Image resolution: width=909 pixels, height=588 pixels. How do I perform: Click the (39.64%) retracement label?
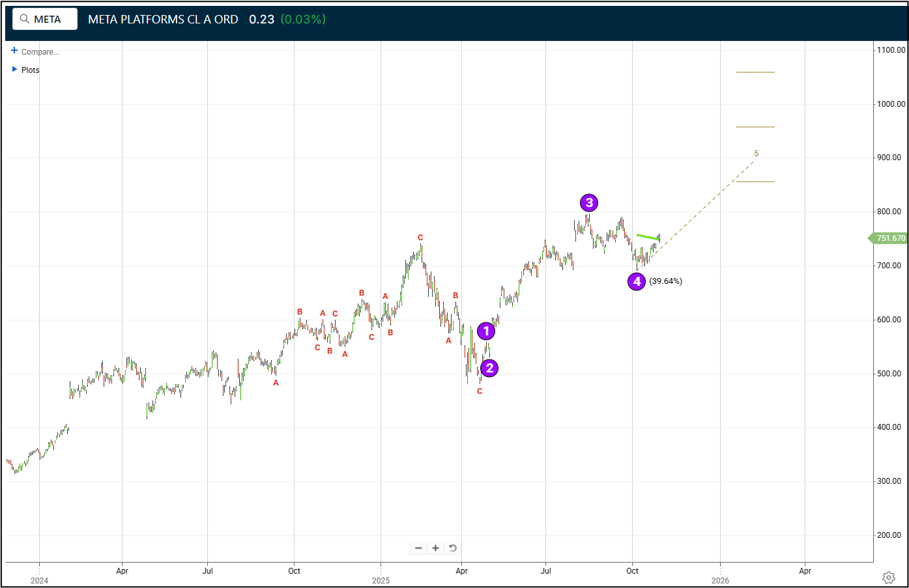(666, 281)
